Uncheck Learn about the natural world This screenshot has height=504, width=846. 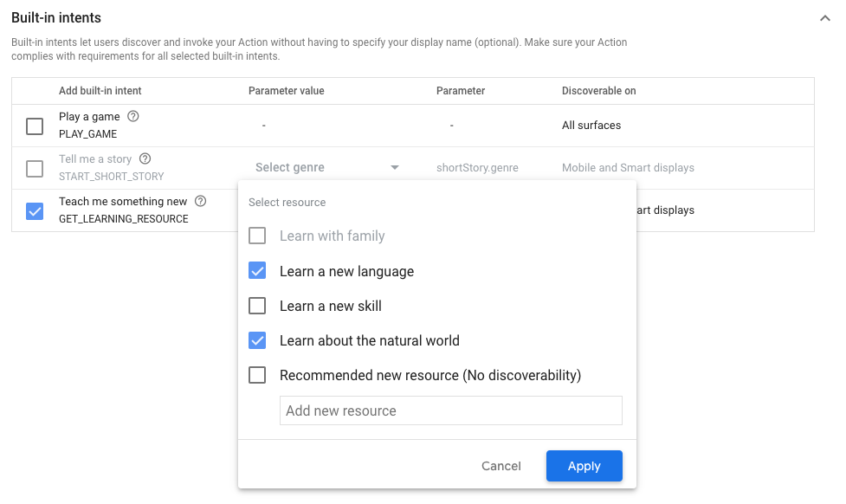click(x=257, y=340)
